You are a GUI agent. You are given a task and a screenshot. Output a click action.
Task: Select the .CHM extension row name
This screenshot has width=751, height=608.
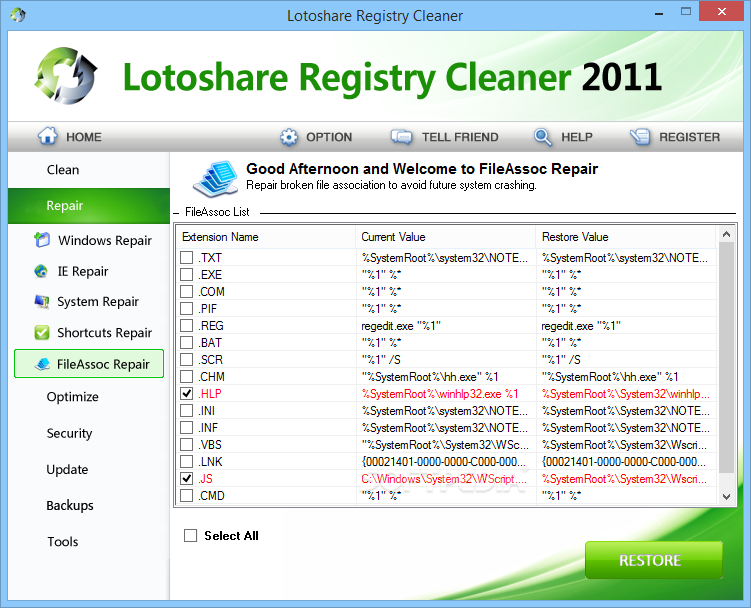pyautogui.click(x=212, y=377)
